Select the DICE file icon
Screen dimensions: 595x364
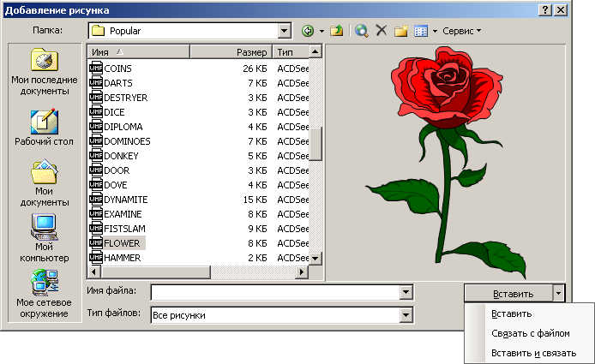pyautogui.click(x=96, y=112)
